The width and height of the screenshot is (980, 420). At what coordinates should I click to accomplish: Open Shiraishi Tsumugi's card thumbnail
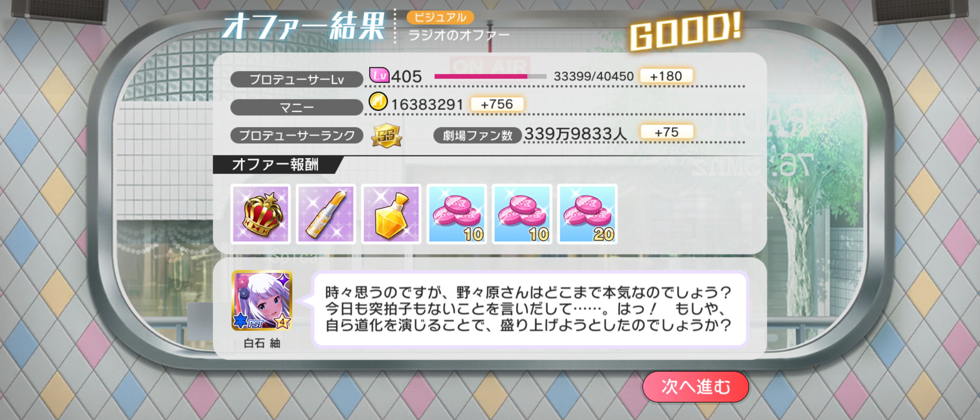262,301
